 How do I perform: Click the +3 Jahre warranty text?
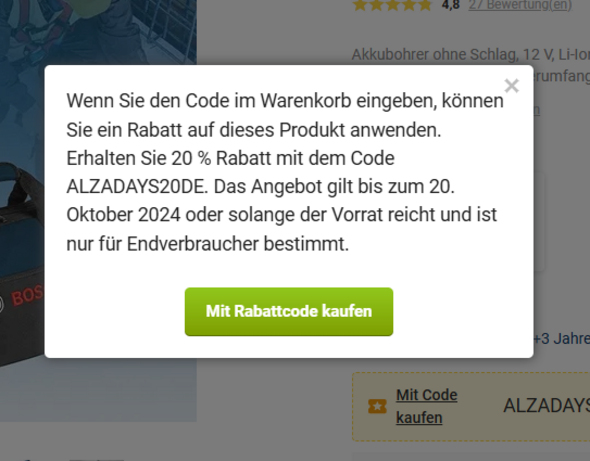tap(561, 339)
